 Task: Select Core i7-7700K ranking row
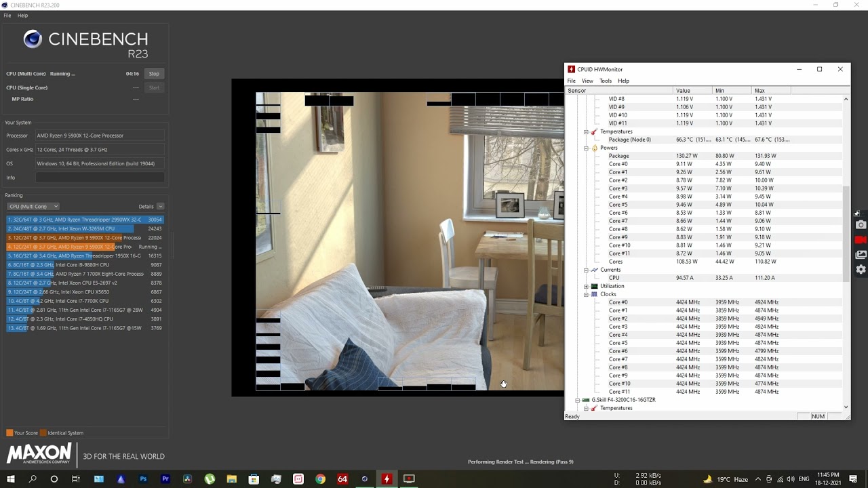pos(85,301)
